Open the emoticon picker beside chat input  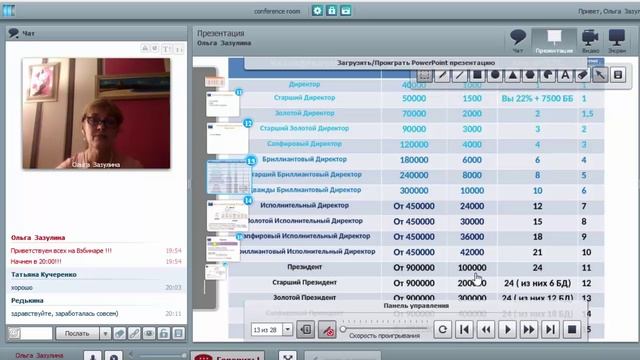click(14, 333)
